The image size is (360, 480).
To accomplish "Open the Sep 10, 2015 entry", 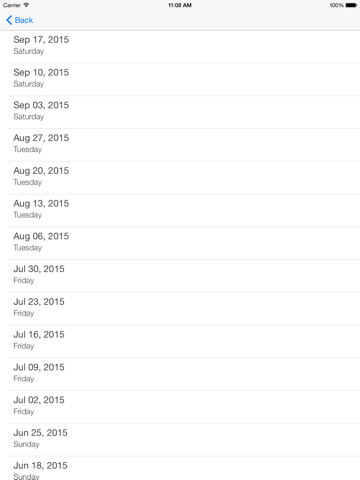I will click(180, 79).
